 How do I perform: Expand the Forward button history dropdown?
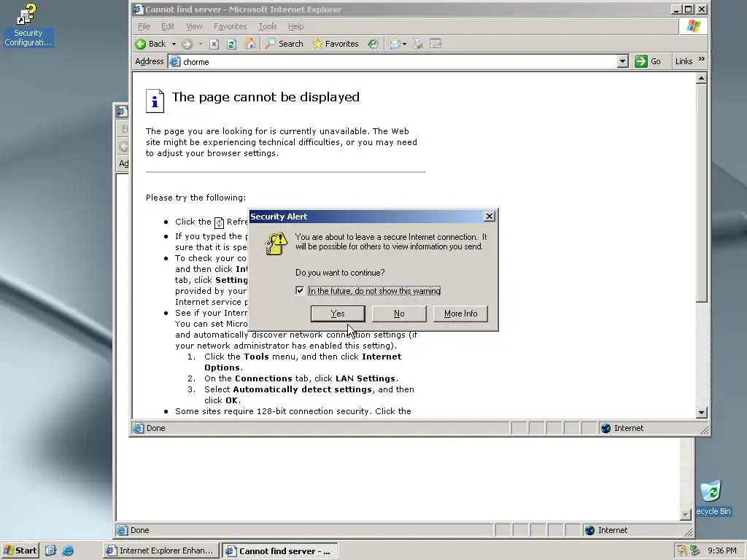click(x=201, y=44)
